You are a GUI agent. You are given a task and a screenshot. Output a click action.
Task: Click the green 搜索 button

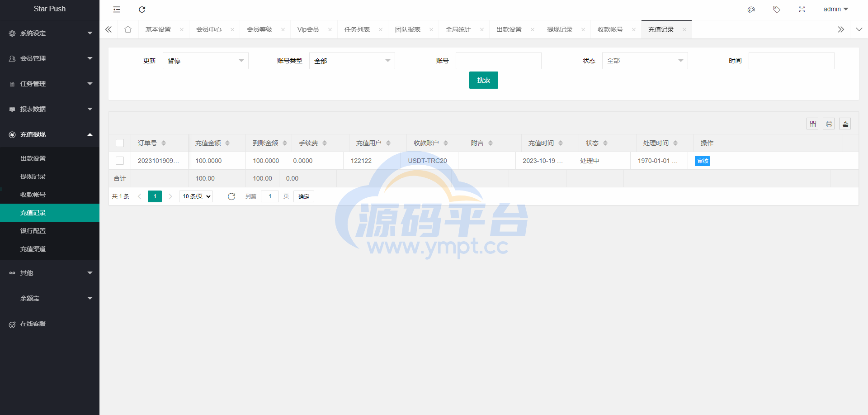[484, 80]
